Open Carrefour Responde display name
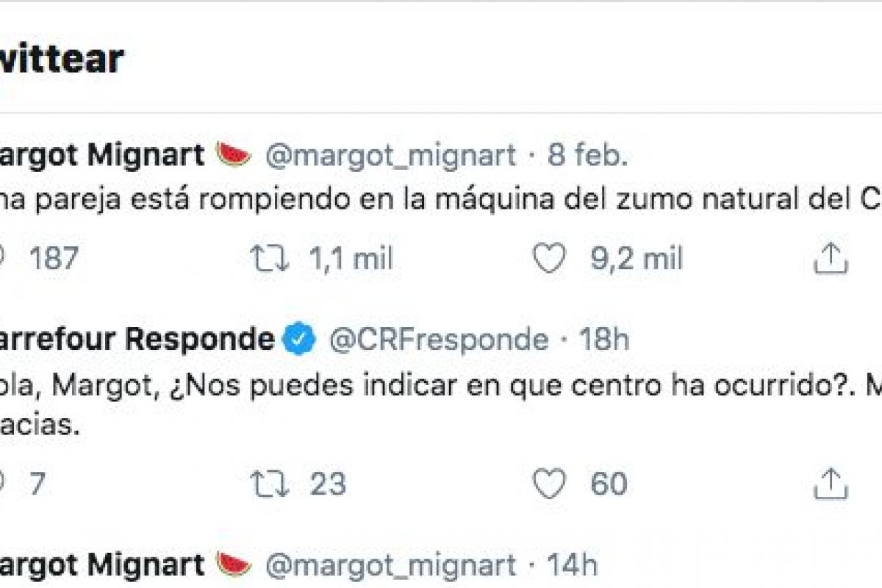The image size is (882, 588). (136, 340)
